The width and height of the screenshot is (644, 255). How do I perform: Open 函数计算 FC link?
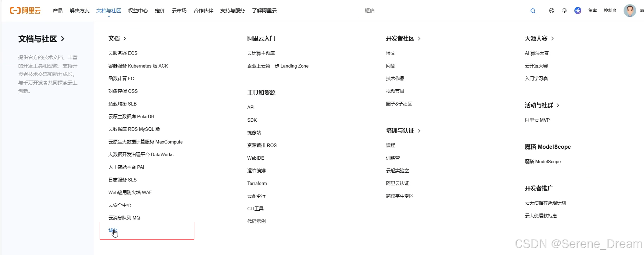coord(121,78)
